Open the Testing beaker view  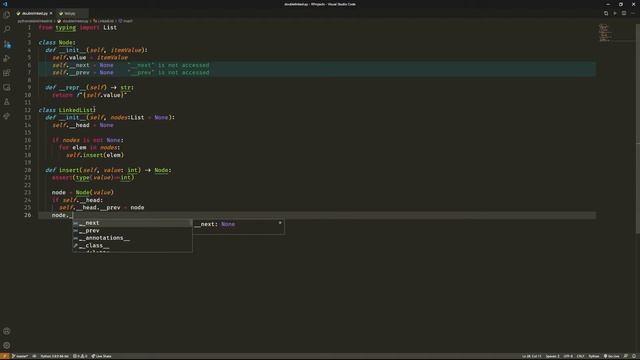pyautogui.click(x=7, y=102)
